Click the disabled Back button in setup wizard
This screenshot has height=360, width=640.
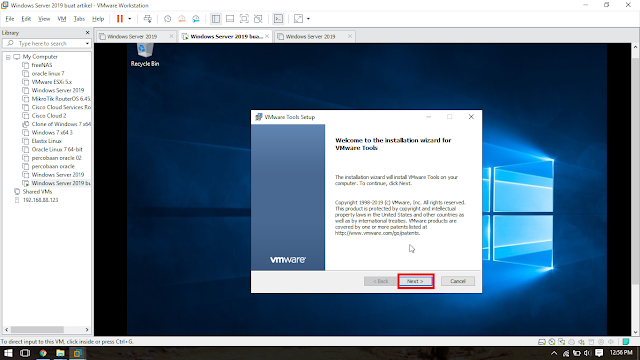point(380,281)
